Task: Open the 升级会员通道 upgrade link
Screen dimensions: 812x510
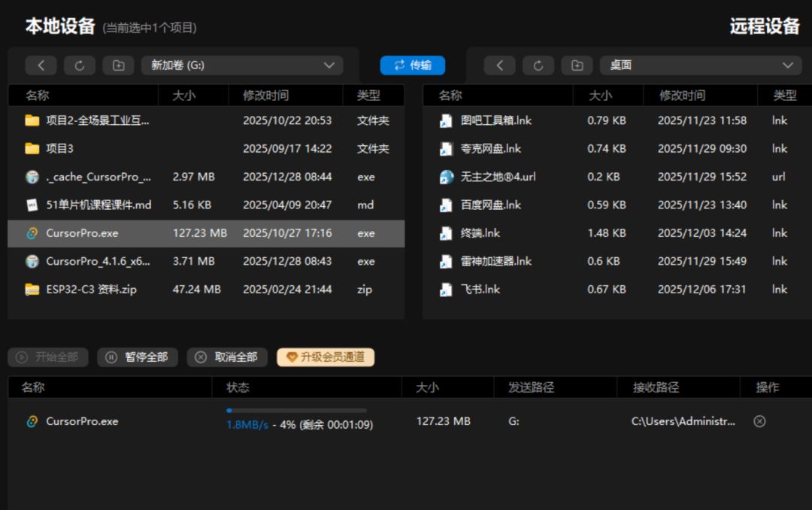Action: 326,357
